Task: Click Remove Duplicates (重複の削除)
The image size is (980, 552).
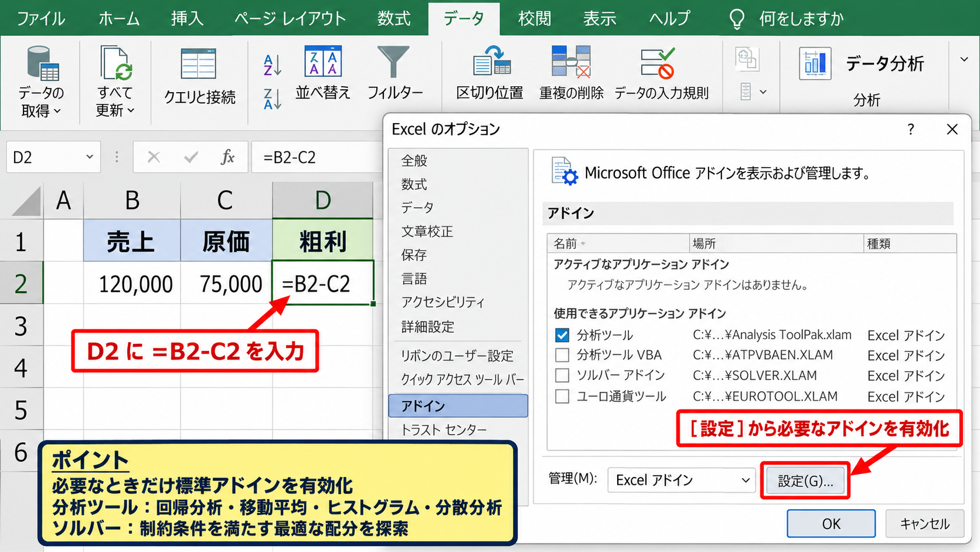Action: [571, 73]
